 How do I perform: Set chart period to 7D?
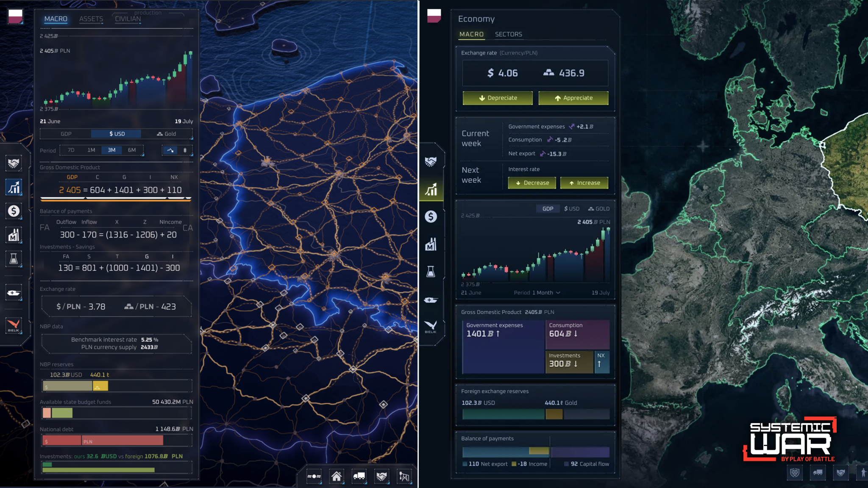pyautogui.click(x=71, y=150)
